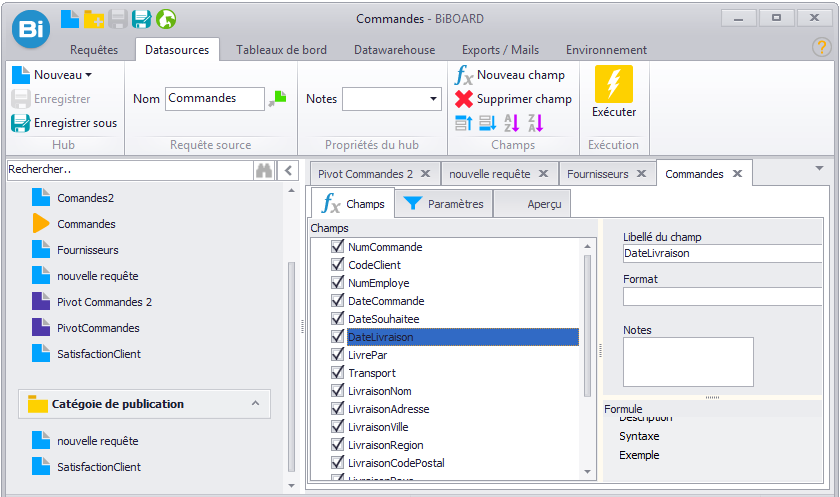Uncheck the LivrePar field
The image size is (840, 497).
click(338, 355)
